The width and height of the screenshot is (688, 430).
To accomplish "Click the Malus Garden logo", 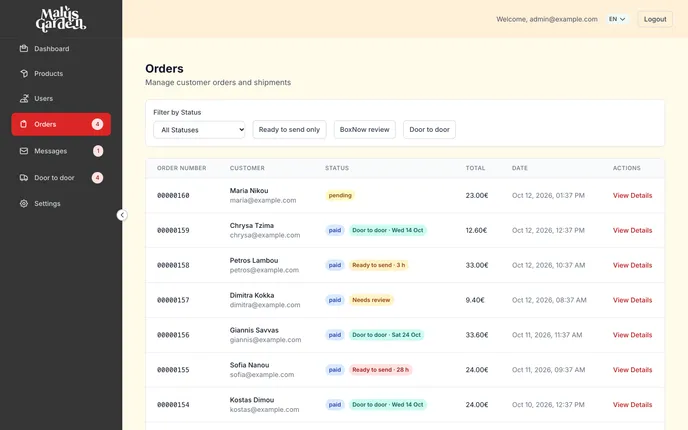I will [x=61, y=19].
